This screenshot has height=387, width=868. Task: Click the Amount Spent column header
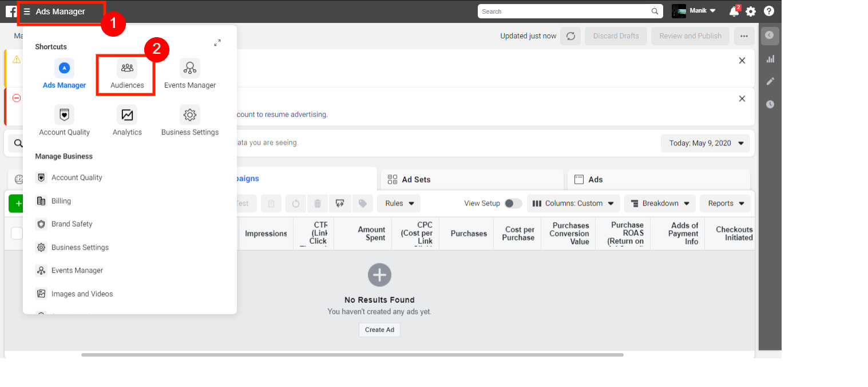pos(363,234)
